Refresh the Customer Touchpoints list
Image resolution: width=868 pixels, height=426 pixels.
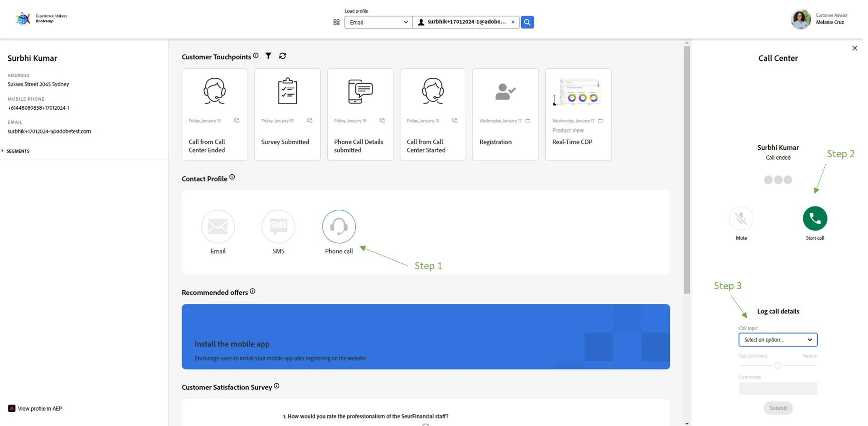coord(283,56)
